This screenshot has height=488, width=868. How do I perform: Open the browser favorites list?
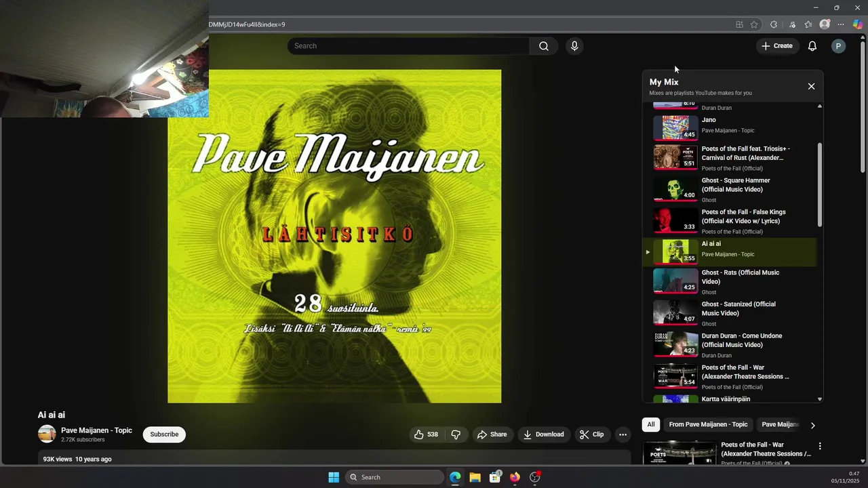tap(808, 24)
